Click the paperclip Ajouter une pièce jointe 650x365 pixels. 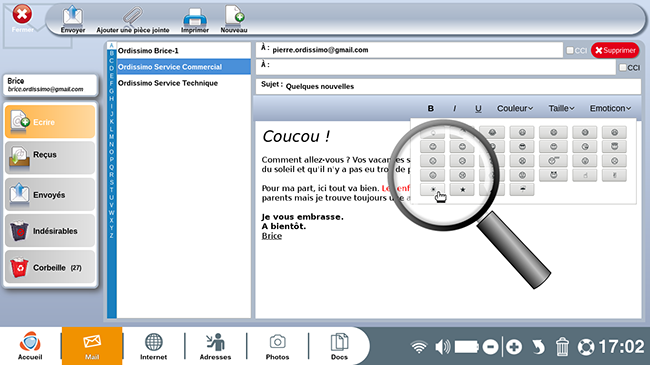pyautogui.click(x=133, y=19)
